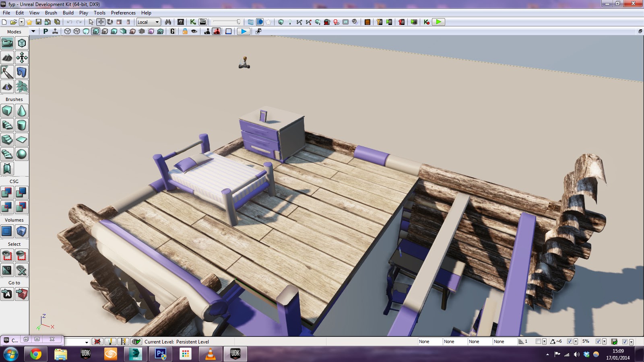This screenshot has width=644, height=362.
Task: Maximize viewport with the restore icon
Action: pyautogui.click(x=640, y=31)
